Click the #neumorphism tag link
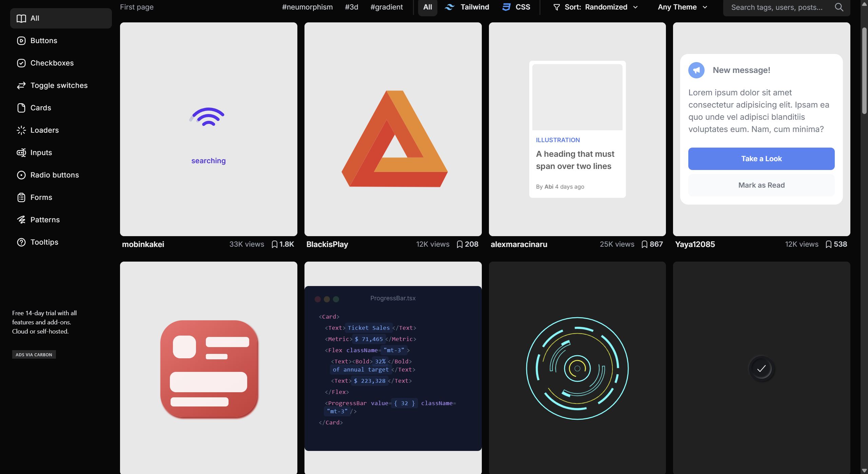 click(x=307, y=7)
